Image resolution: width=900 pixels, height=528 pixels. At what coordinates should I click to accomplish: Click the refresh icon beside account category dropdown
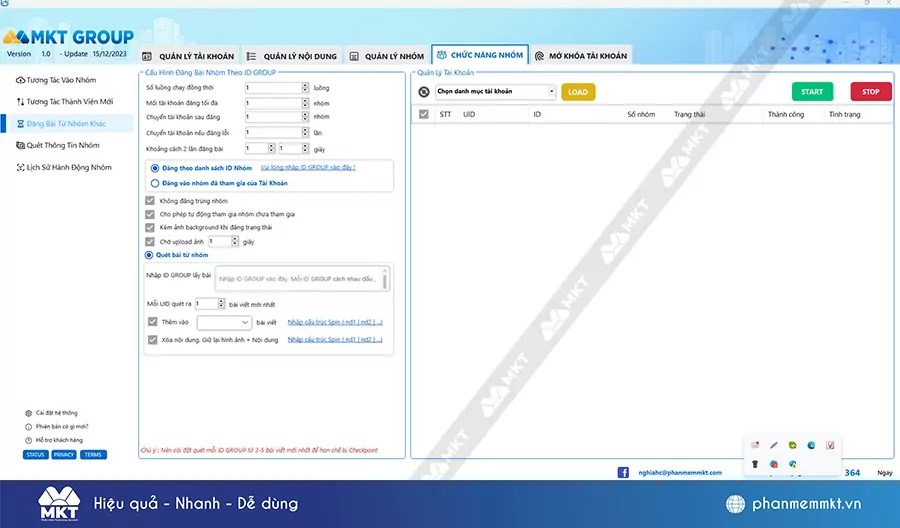(424, 92)
